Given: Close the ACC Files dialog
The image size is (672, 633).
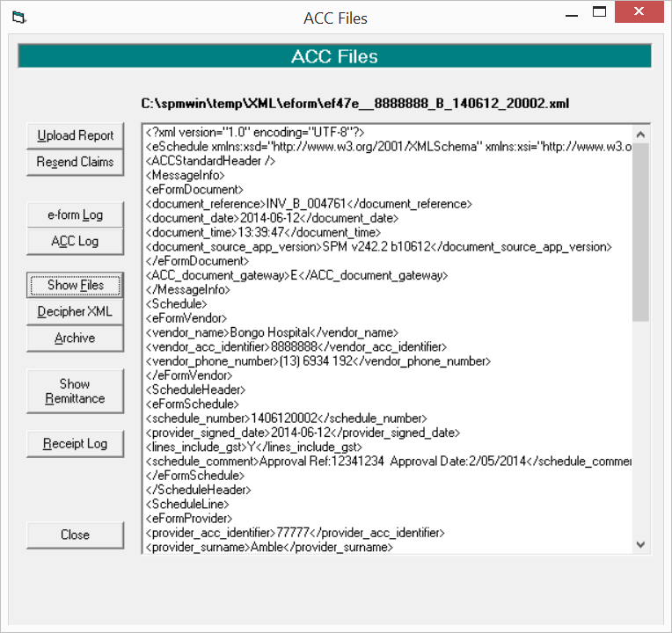Looking at the screenshot, I should [75, 535].
